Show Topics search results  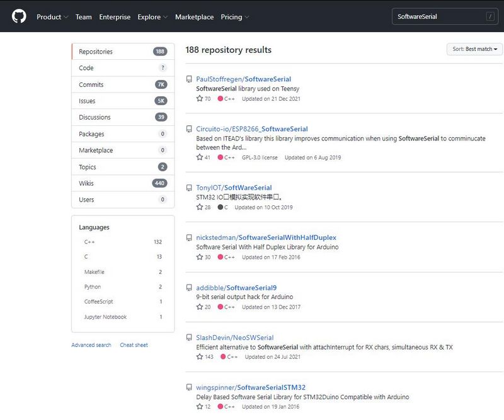(x=123, y=167)
